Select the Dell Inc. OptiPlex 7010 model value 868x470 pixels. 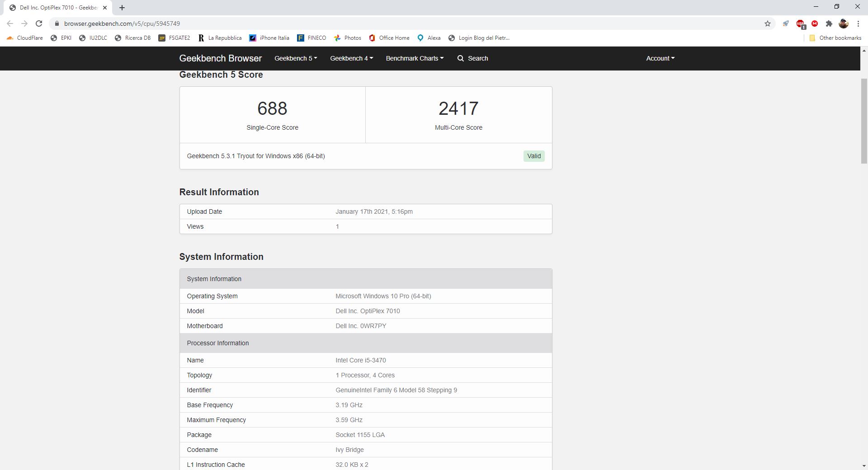368,311
